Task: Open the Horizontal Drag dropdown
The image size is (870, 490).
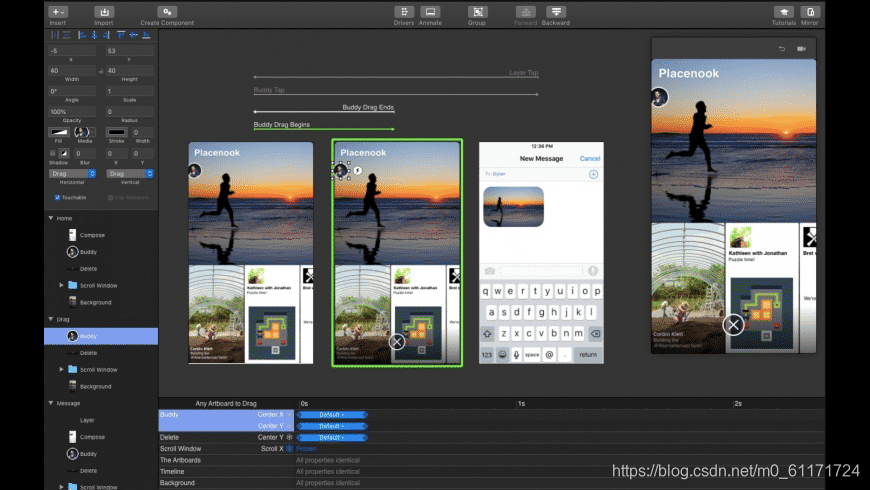Action: pos(73,174)
